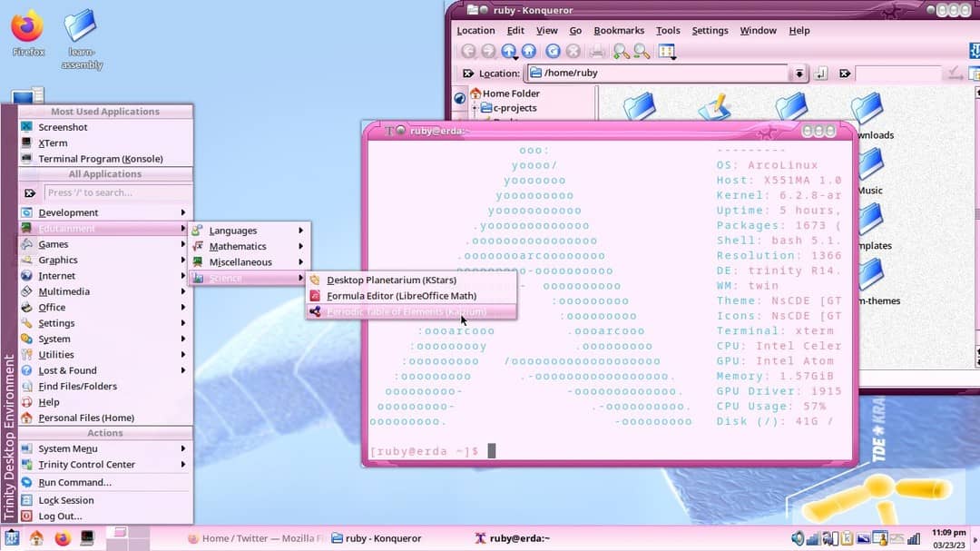Reload the current Konqueror location
Image resolution: width=980 pixels, height=551 pixels.
[553, 51]
